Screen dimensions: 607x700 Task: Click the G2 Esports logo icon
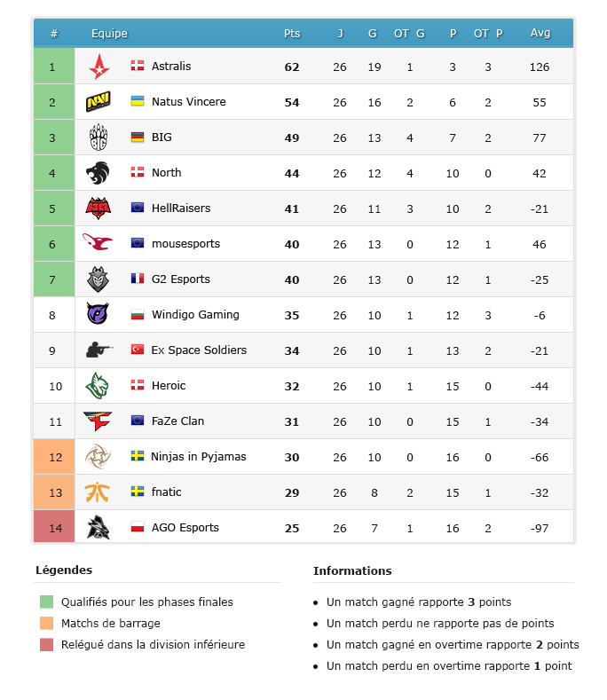(98, 279)
